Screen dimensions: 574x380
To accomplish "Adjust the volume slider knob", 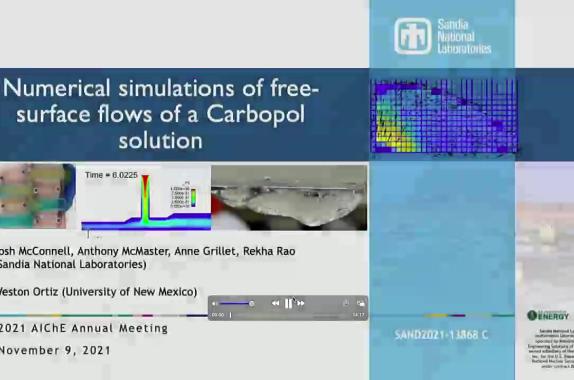I will tap(251, 303).
